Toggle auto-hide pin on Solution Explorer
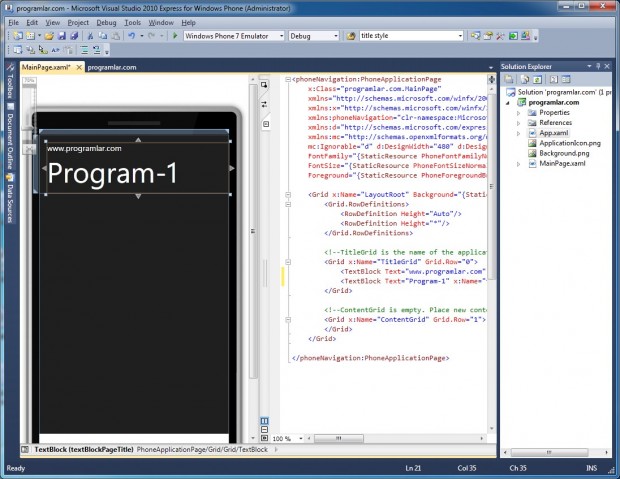 598,66
